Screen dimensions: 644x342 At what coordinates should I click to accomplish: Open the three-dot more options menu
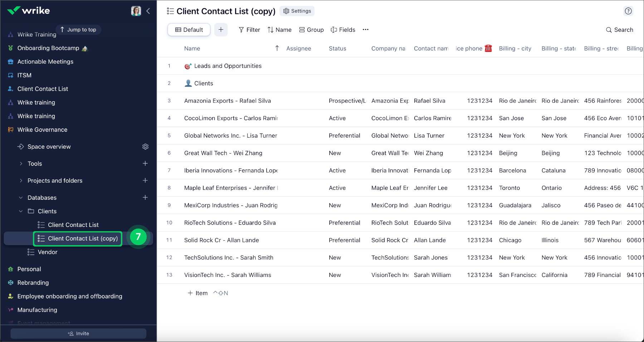point(365,30)
